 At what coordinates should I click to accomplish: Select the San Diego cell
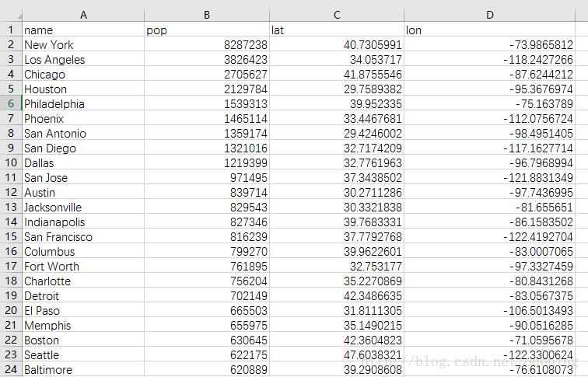coord(83,148)
